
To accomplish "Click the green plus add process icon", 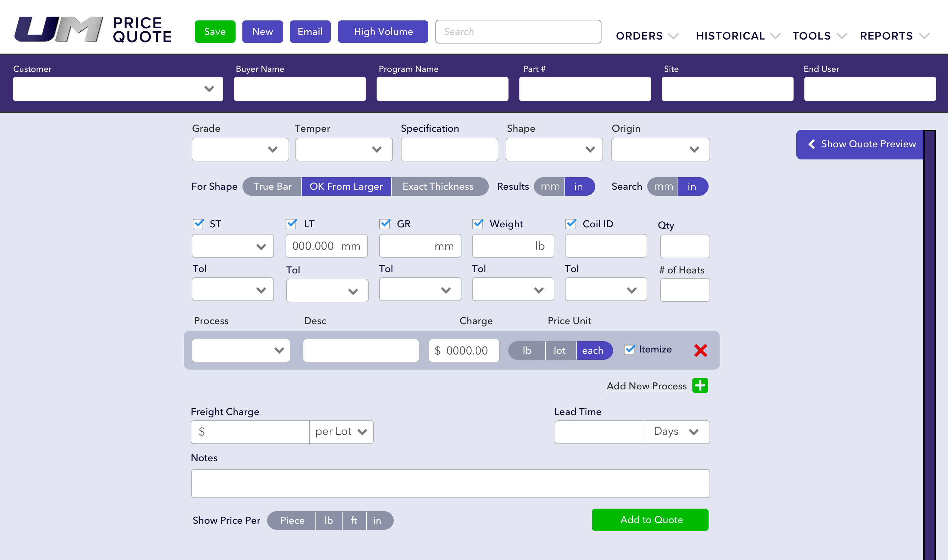I will (700, 386).
